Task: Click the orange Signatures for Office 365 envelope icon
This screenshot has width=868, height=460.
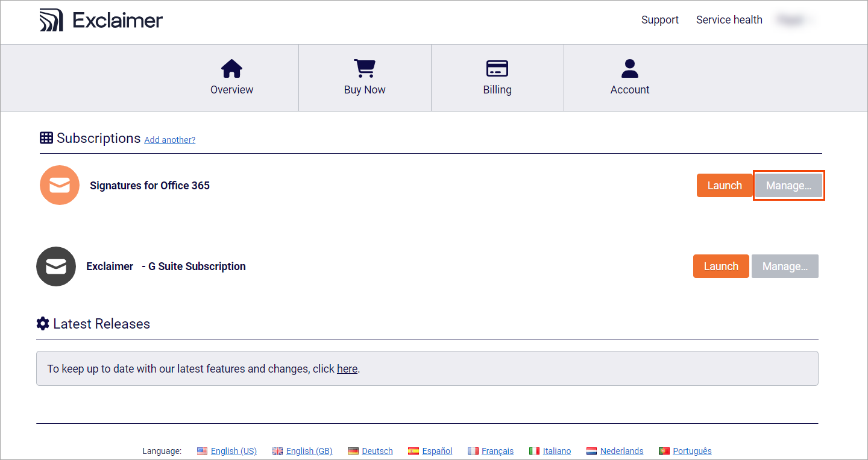Action: tap(59, 185)
